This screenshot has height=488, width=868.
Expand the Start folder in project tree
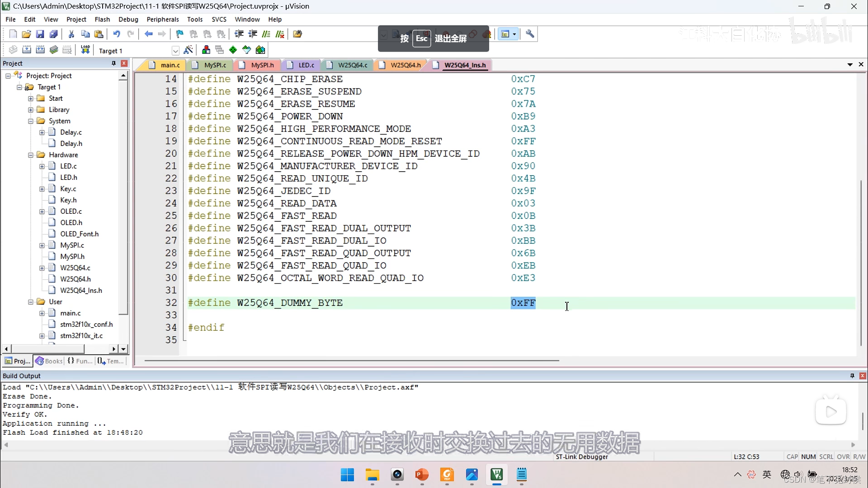coord(31,99)
